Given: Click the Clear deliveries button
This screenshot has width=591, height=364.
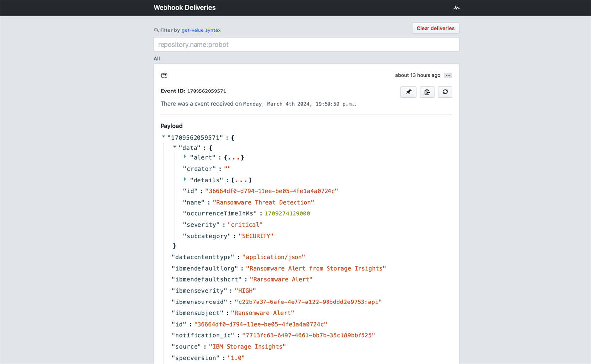Looking at the screenshot, I should point(435,28).
